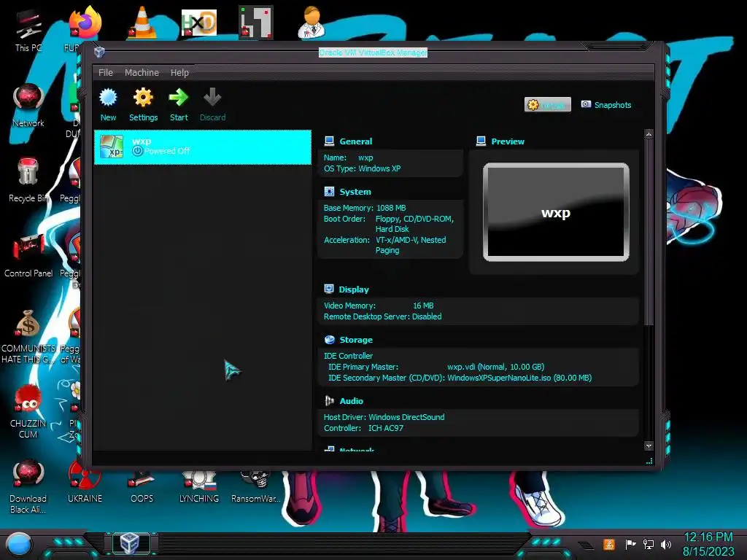The height and width of the screenshot is (560, 747).
Task: Select the HxD hex editor desktop icon
Action: 199,23
